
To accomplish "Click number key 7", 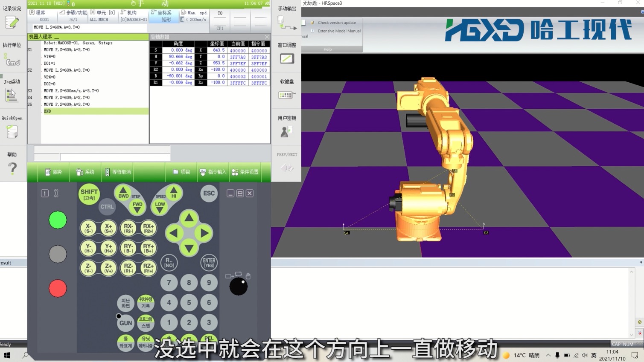I will (x=169, y=282).
